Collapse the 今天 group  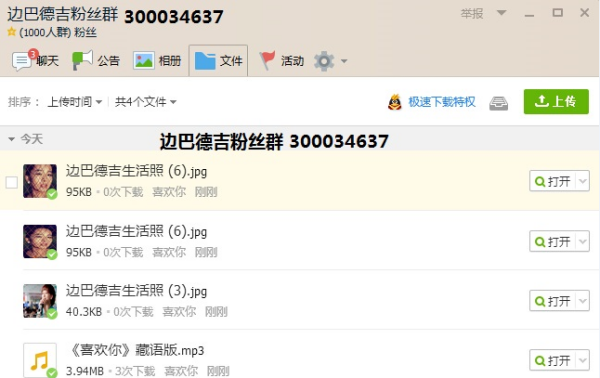[x=11, y=139]
